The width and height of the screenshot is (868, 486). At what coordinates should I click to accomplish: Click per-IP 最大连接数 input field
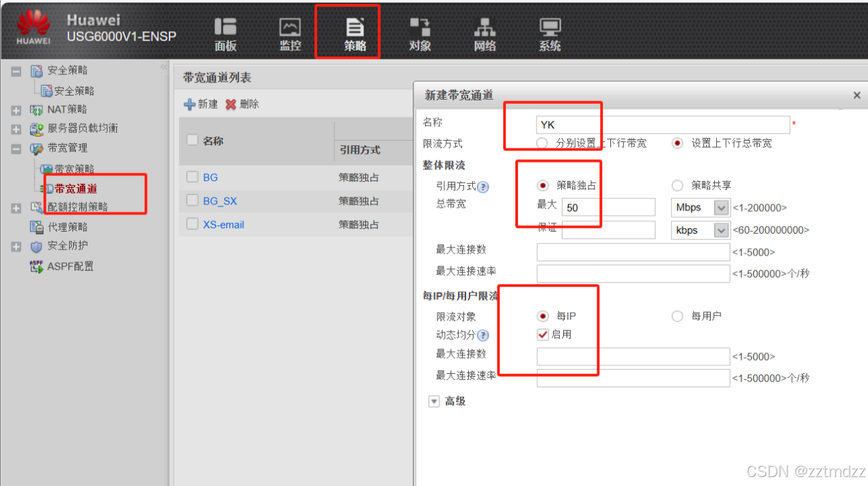pyautogui.click(x=634, y=356)
